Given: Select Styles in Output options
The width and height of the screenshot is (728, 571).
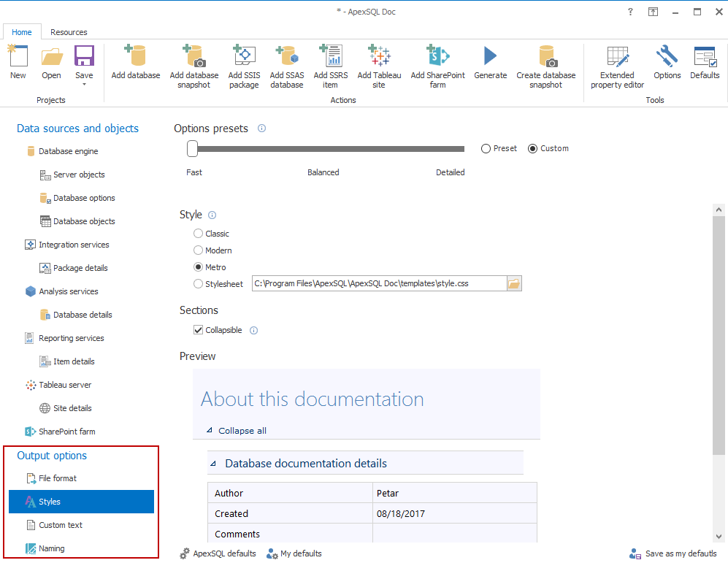Looking at the screenshot, I should (81, 502).
